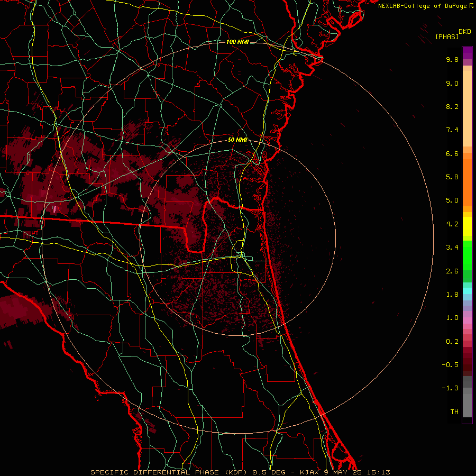Screen dimensions: 476x476
Task: Click the 4.2 scale value
Action: click(x=452, y=224)
